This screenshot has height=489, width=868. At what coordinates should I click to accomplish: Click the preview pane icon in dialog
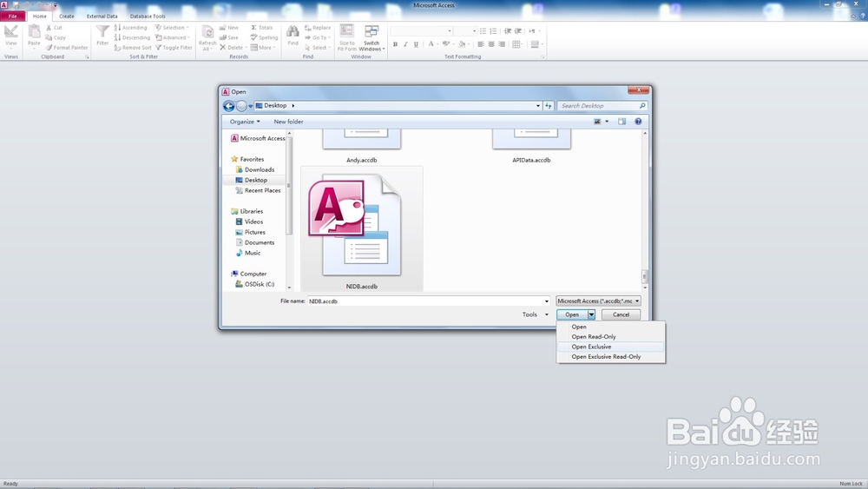point(621,122)
